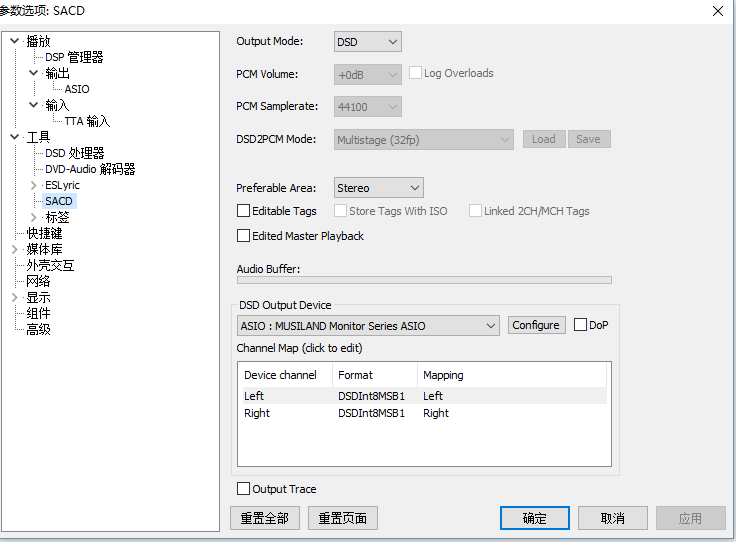Enable the DoP checkbox
The image size is (736, 542).
[x=580, y=325]
